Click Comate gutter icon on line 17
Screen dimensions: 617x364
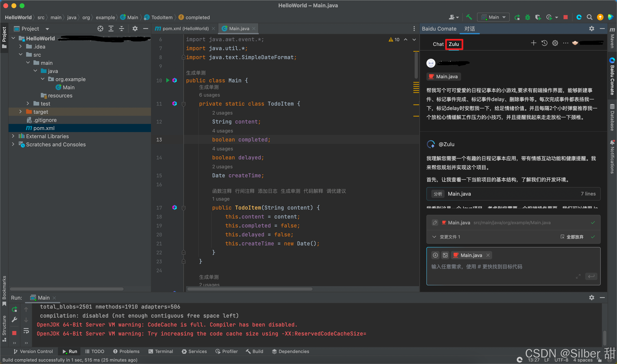click(175, 207)
